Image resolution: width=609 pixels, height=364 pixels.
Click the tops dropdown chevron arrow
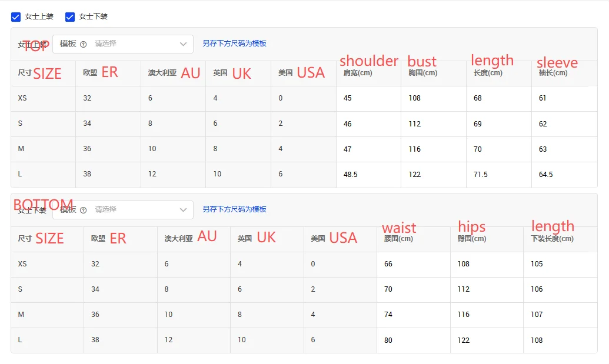click(x=183, y=44)
